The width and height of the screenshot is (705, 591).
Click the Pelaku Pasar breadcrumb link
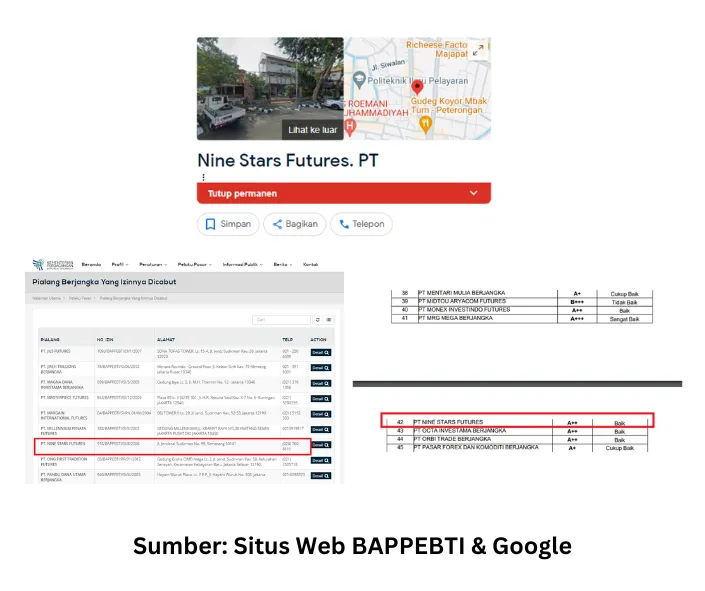[80, 298]
